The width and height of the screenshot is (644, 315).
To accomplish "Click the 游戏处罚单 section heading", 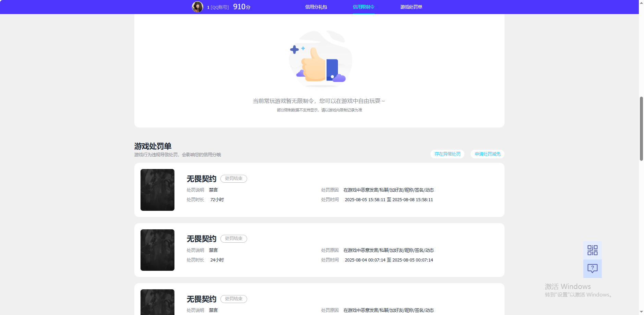I will 153,146.
